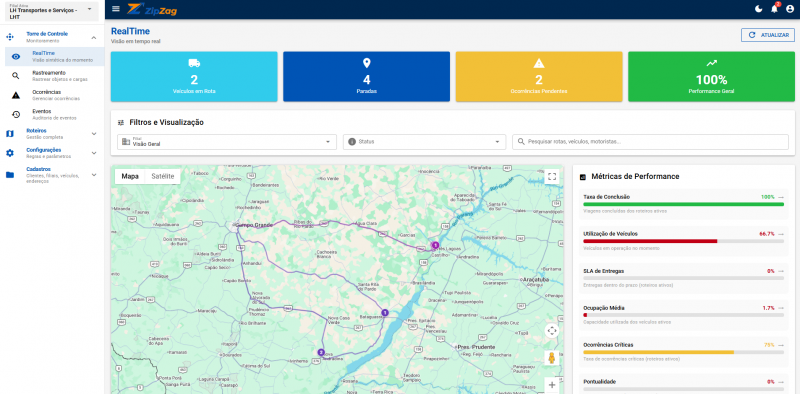
Task: Open user account profile icon
Action: point(790,9)
